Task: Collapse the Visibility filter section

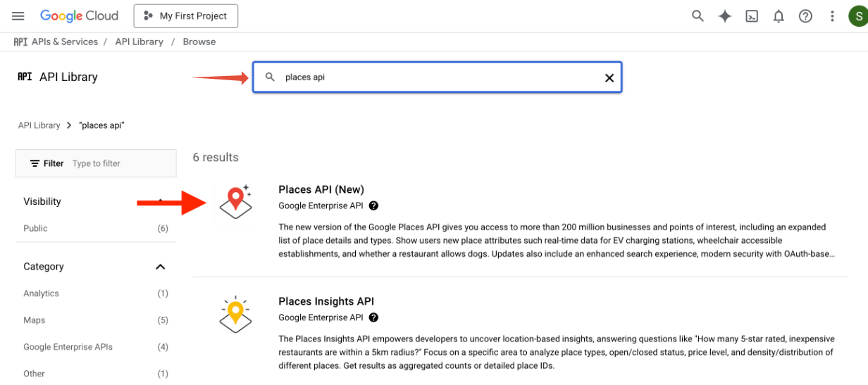Action: coord(161,201)
